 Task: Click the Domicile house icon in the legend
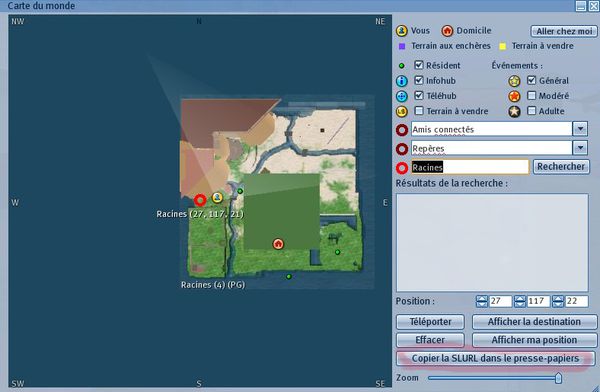[x=447, y=31]
